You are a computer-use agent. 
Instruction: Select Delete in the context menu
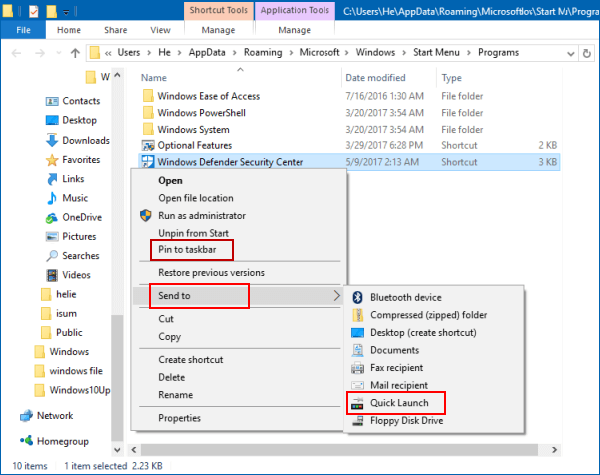172,377
